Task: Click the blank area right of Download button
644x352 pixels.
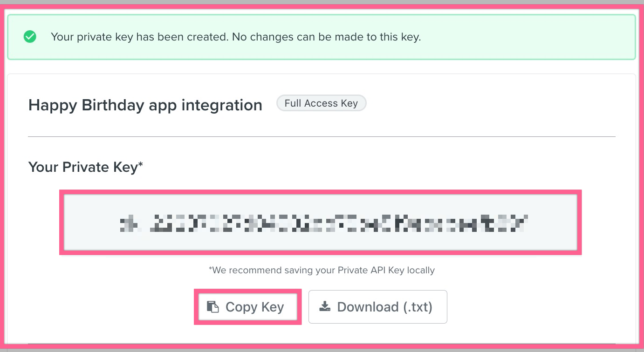Action: click(x=536, y=307)
